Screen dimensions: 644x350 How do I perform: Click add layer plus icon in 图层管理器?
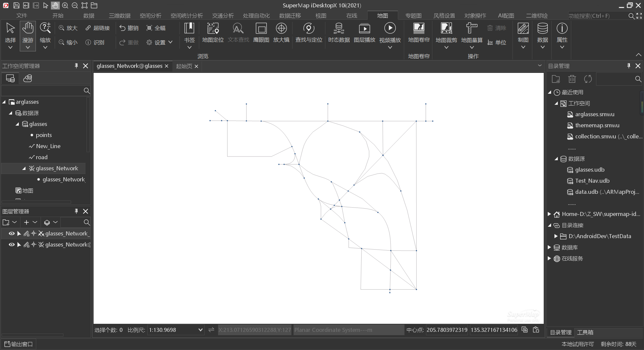click(x=26, y=222)
